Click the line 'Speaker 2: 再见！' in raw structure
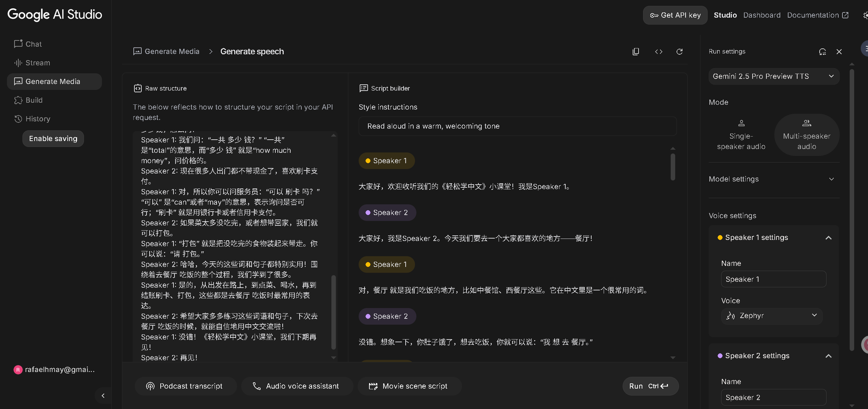This screenshot has width=868, height=409. click(x=169, y=357)
